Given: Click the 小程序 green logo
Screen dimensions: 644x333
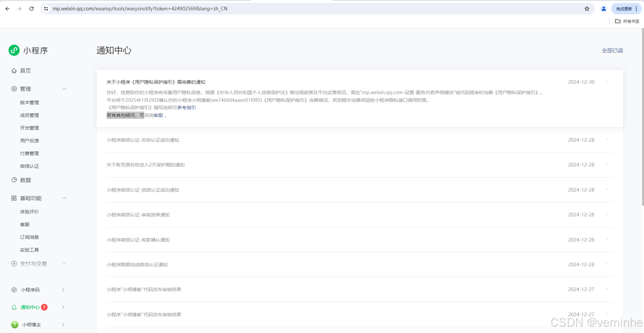Looking at the screenshot, I should coord(14,50).
